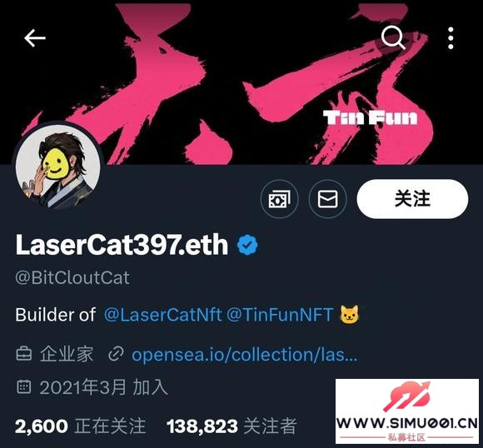483x448 pixels.
Task: Click the briefcase 企业家 category icon
Action: (x=23, y=354)
